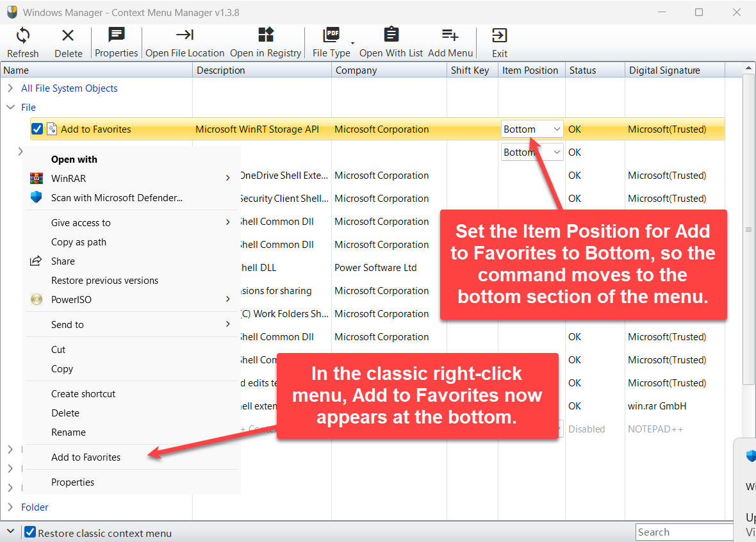Sort by the Digital Signature column header
756x542 pixels.
coord(675,70)
